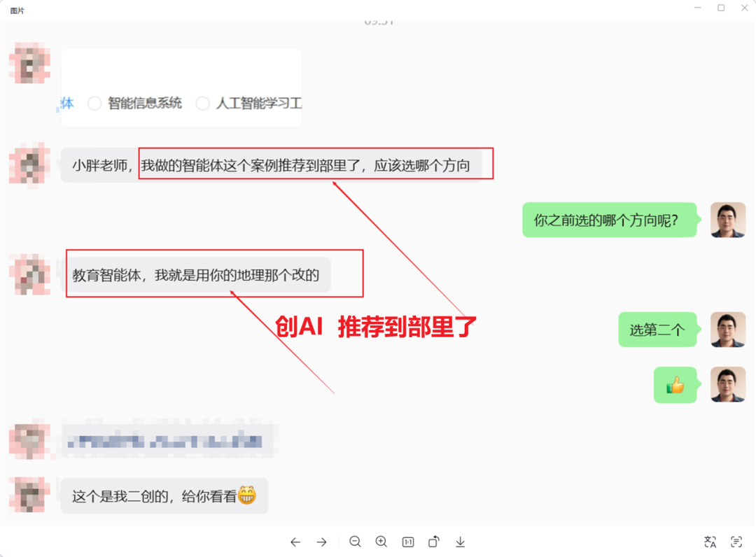Rotate the image with the rotate icon
Image resolution: width=756 pixels, height=557 pixels.
(x=434, y=542)
